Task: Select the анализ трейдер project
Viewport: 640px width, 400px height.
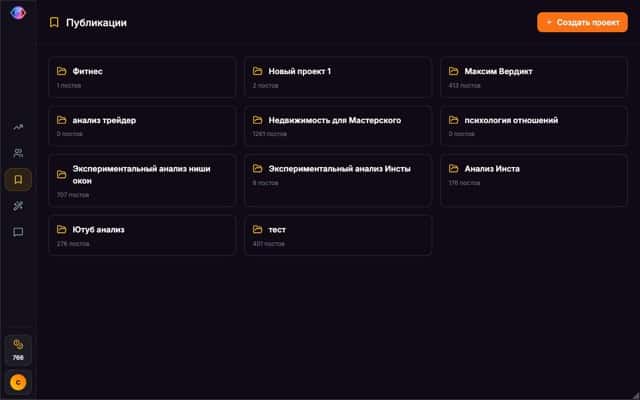Action: pyautogui.click(x=142, y=126)
